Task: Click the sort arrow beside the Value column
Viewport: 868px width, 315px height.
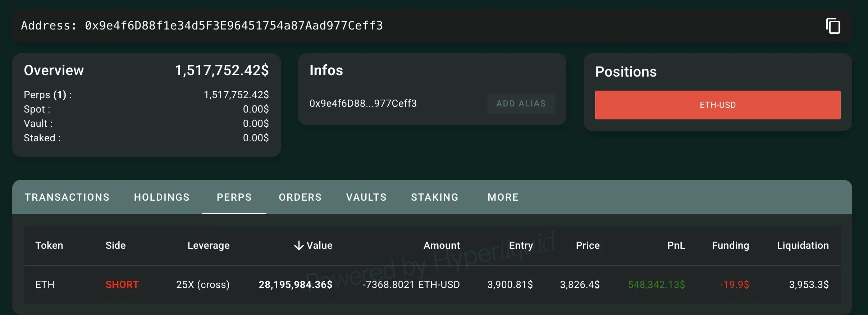Action: pos(299,246)
